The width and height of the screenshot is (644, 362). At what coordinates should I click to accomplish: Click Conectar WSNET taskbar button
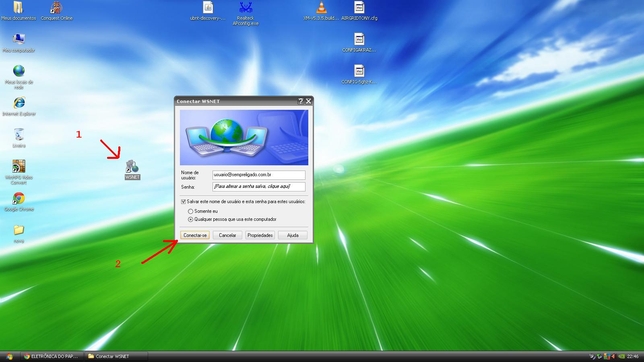(116, 356)
